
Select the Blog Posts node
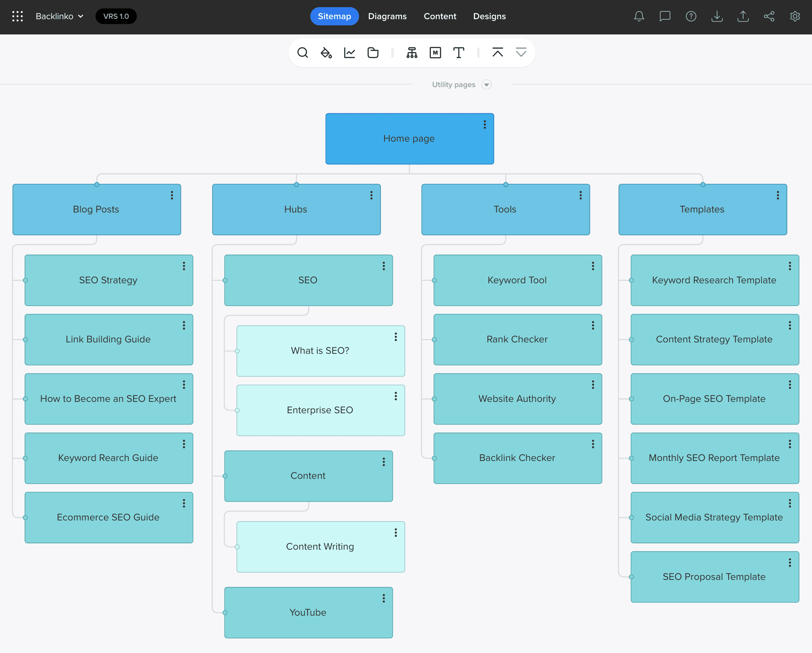pyautogui.click(x=97, y=209)
